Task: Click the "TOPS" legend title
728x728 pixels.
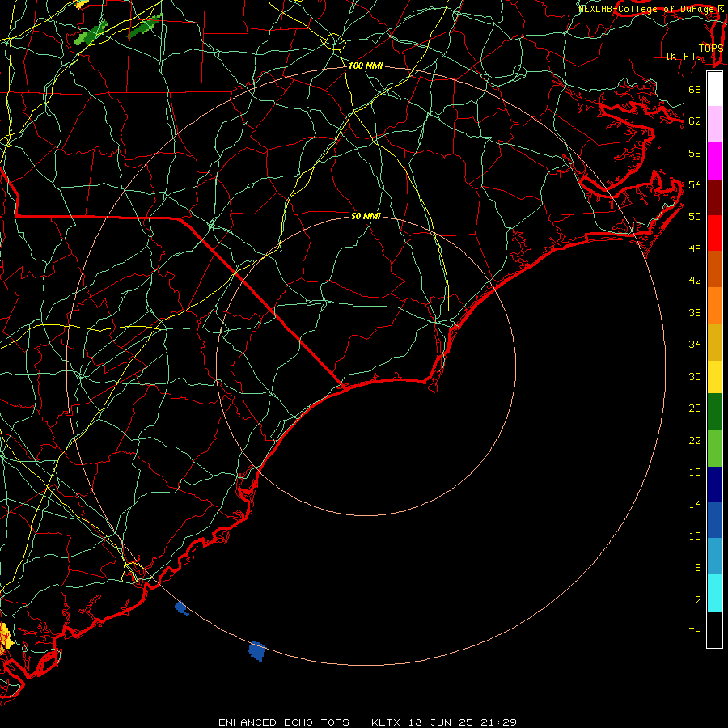Action: (711, 48)
